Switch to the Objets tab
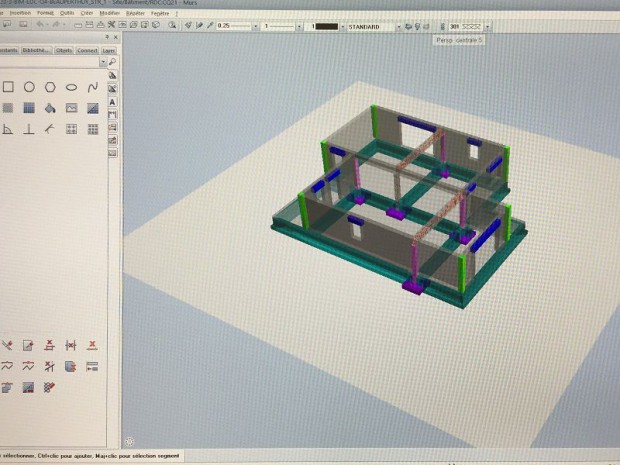The height and width of the screenshot is (465, 620). [63, 49]
